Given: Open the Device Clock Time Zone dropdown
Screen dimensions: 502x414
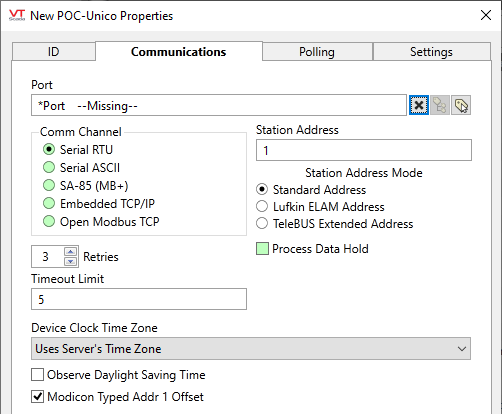Looking at the screenshot, I should (251, 349).
